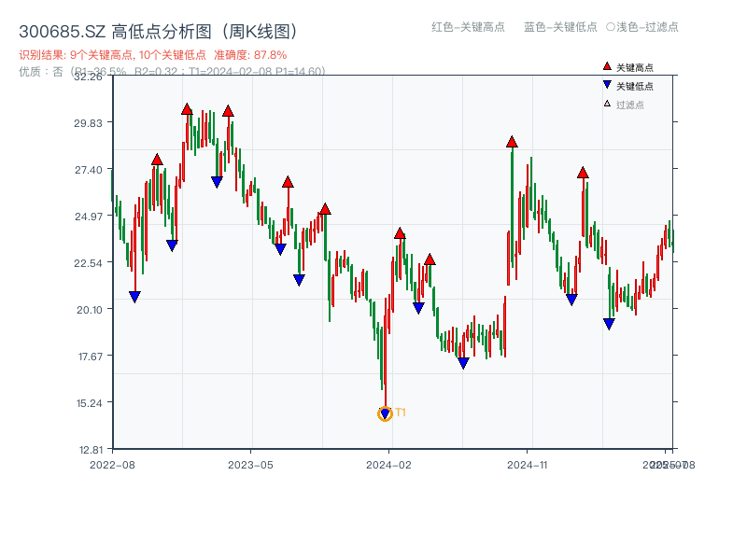Click the red key-high triangle near 28.0 in late 2022

tap(157, 160)
